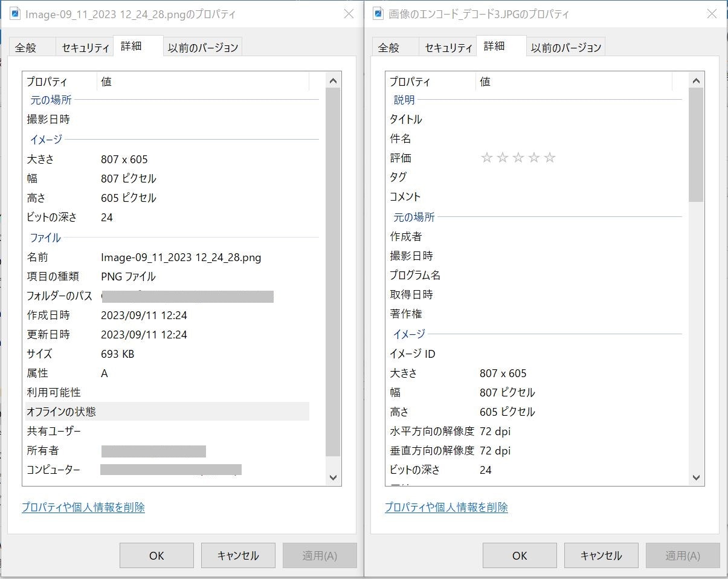This screenshot has height=579, width=728.
Task: Set the third rating star in the 評価 row
Action: click(x=518, y=158)
